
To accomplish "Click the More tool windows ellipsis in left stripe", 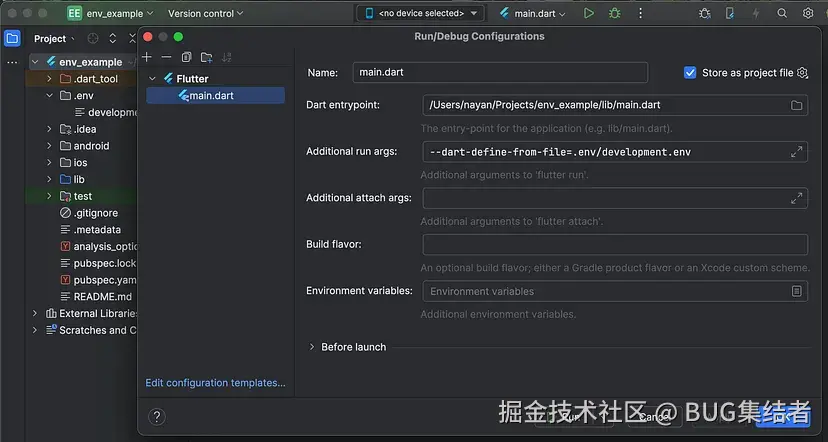I will pyautogui.click(x=12, y=62).
